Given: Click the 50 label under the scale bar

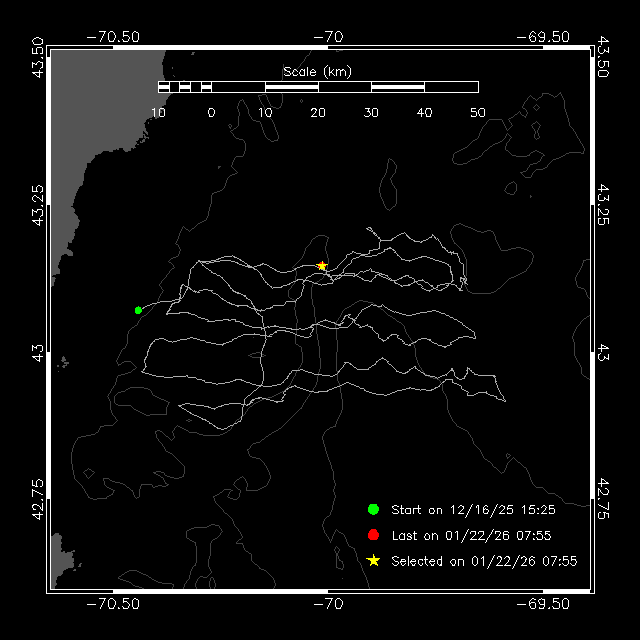Looking at the screenshot, I should [x=477, y=112].
